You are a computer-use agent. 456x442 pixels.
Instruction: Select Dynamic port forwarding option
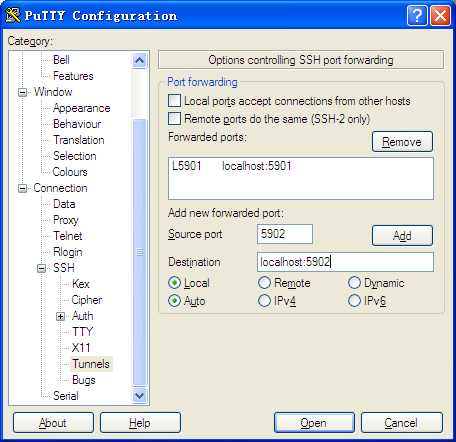354,283
